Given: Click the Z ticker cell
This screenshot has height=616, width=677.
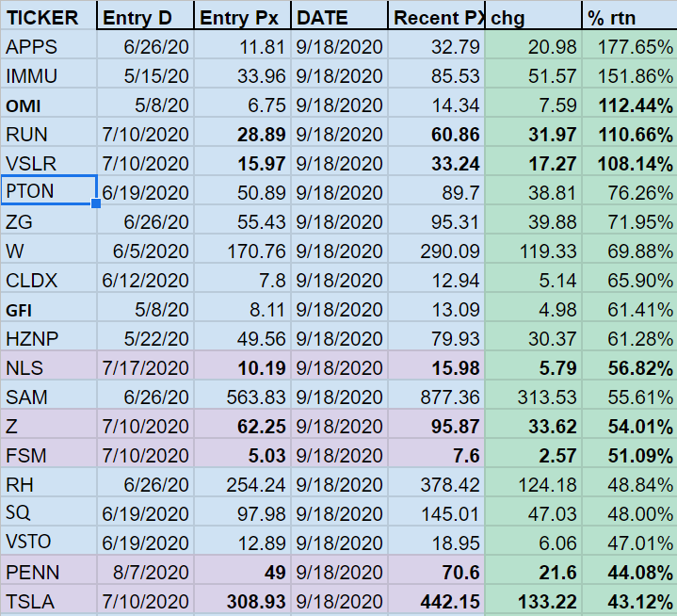Looking at the screenshot, I should (x=48, y=424).
